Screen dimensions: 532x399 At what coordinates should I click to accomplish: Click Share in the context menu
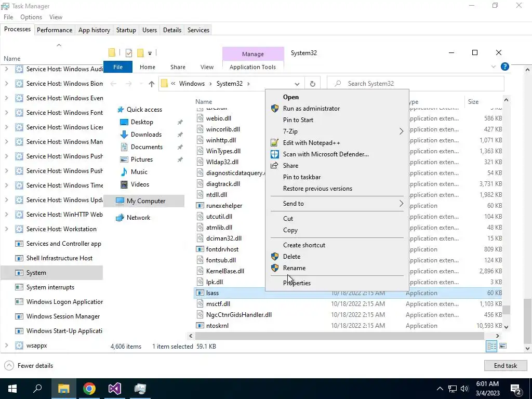pos(290,166)
